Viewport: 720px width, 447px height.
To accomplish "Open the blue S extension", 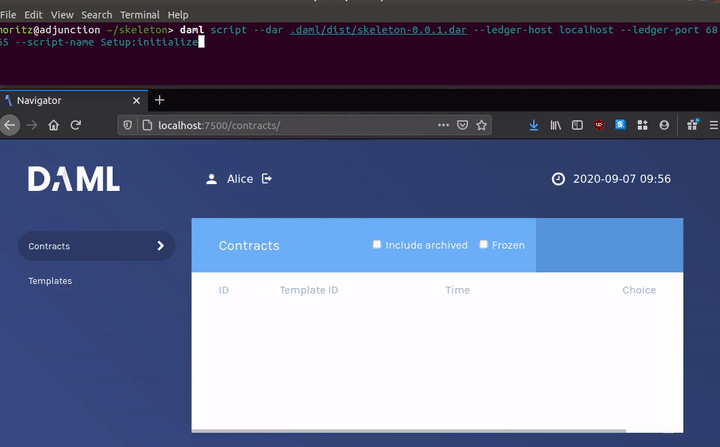I will point(620,124).
